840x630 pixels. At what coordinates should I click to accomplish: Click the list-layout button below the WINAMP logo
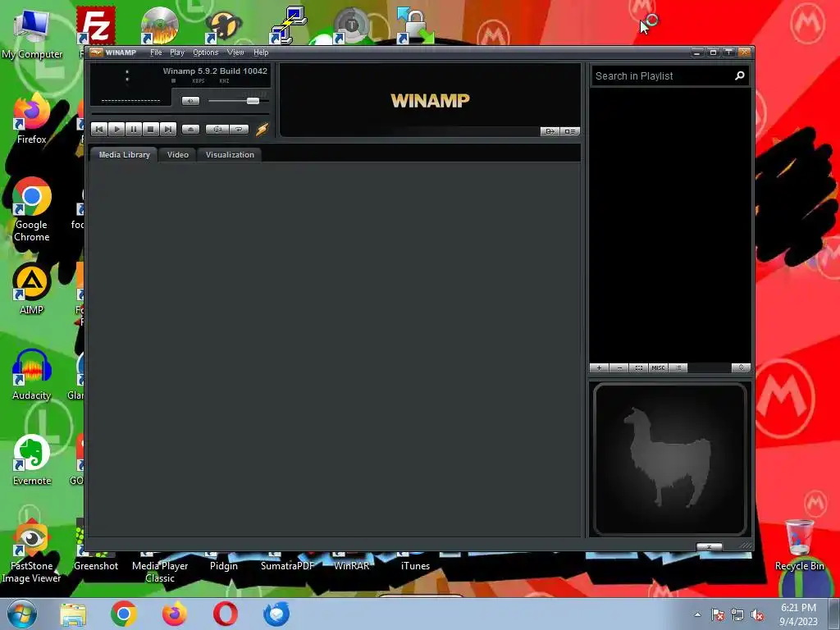click(x=570, y=131)
